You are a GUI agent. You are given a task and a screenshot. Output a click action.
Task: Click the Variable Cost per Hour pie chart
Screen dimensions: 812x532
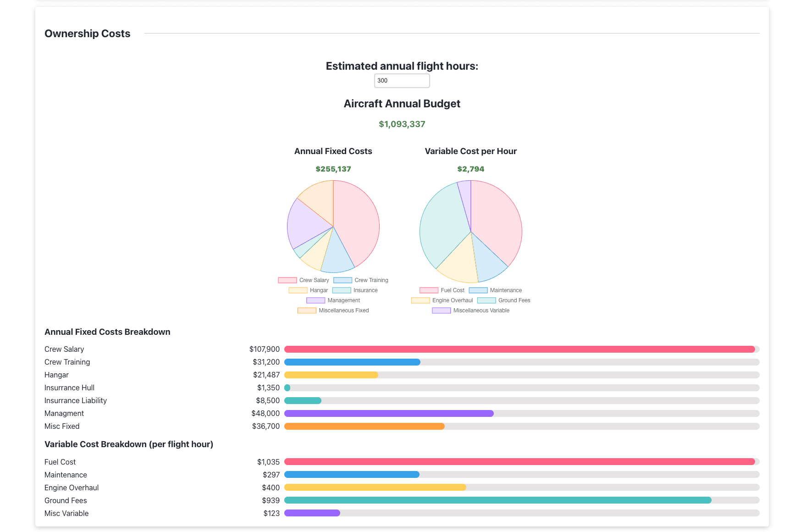click(471, 232)
